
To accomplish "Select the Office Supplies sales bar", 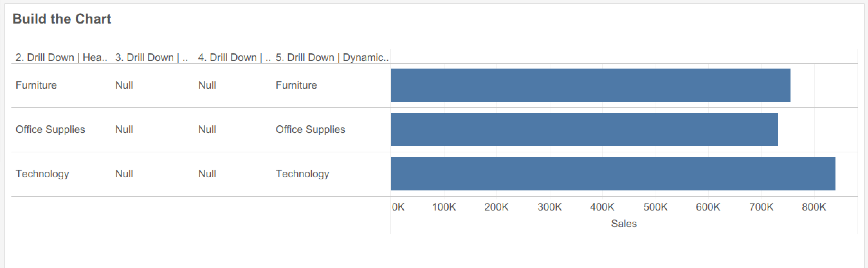I will point(584,129).
